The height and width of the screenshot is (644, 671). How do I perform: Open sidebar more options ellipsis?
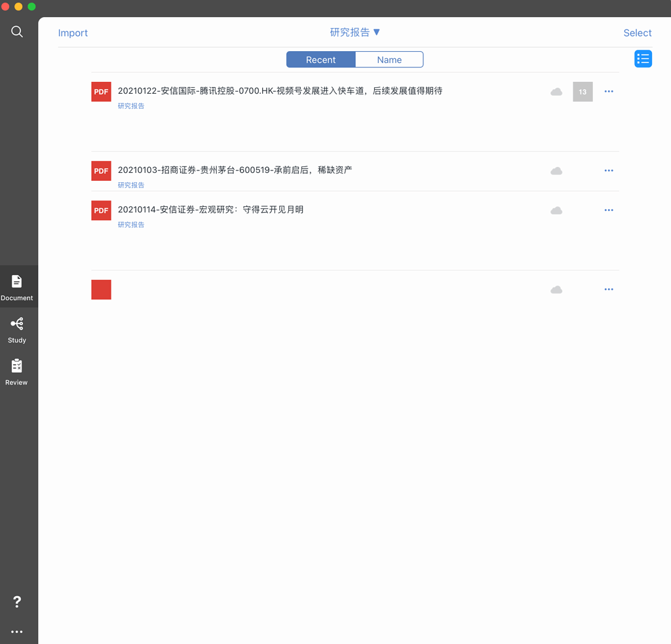pos(17,632)
